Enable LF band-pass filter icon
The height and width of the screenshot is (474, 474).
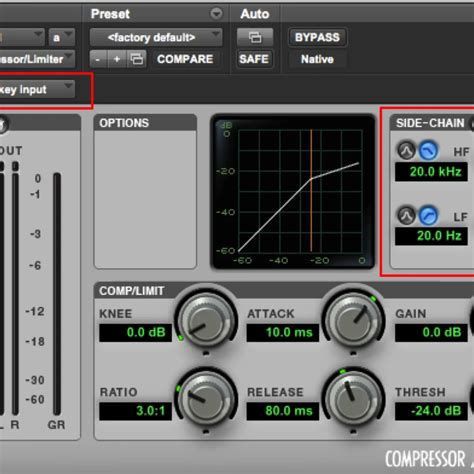[406, 215]
